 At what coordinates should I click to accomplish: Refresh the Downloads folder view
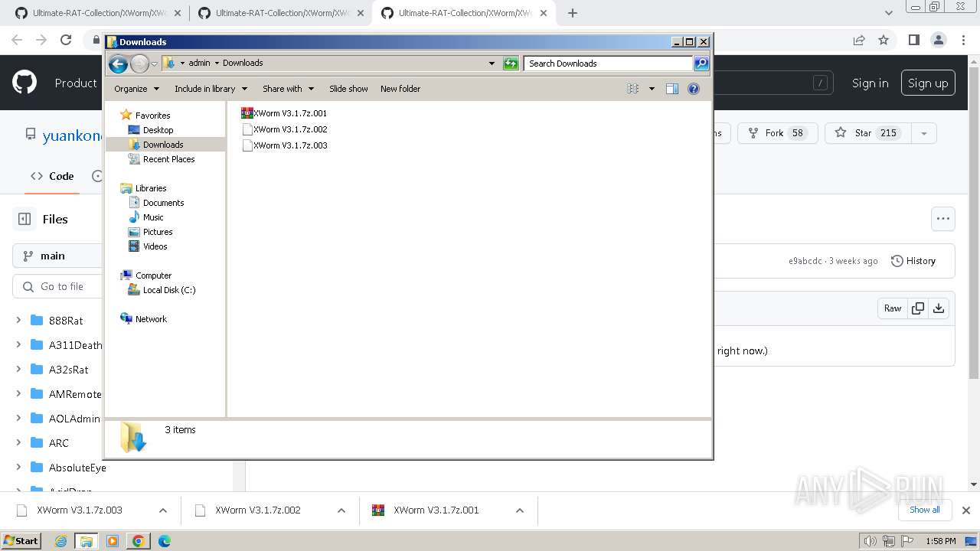[x=511, y=64]
